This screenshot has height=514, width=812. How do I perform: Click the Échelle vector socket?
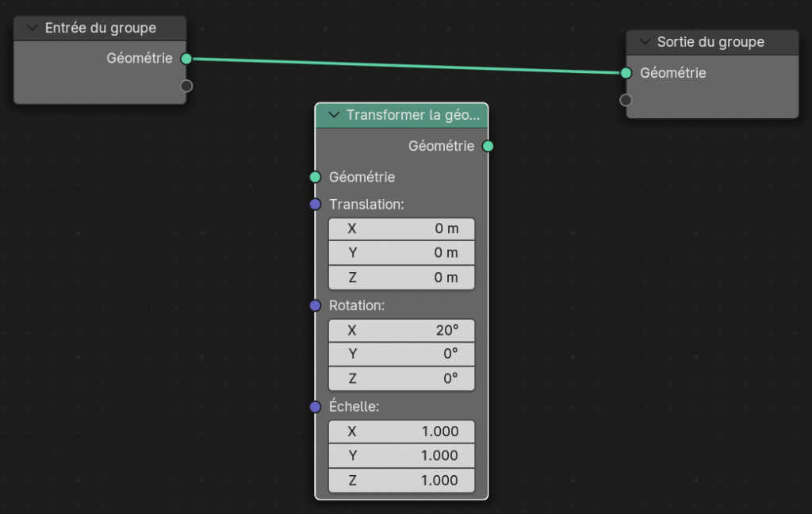pyautogui.click(x=315, y=407)
